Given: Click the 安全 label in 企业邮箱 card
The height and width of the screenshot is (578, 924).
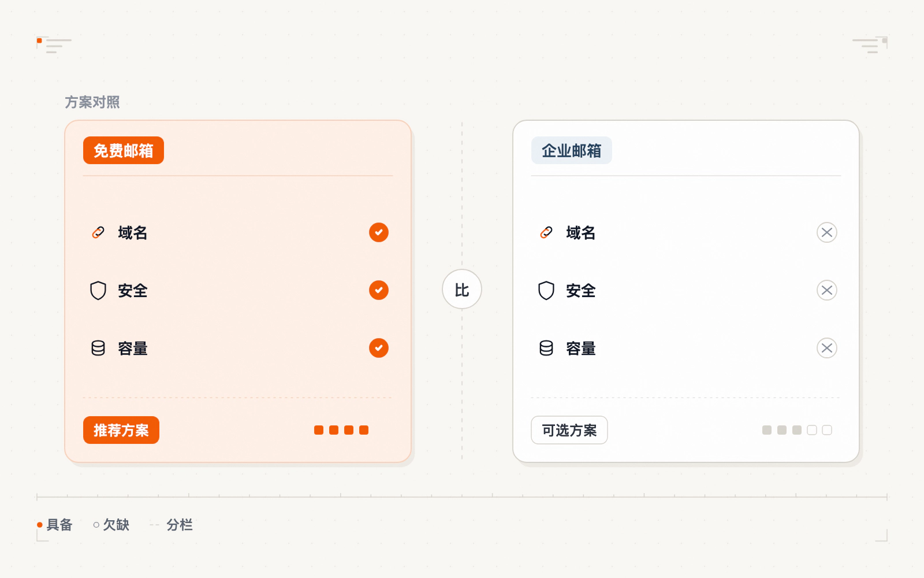Looking at the screenshot, I should click(581, 290).
